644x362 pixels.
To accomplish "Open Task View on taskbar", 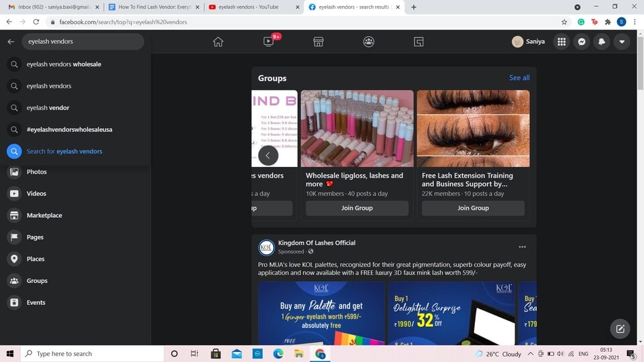I will pos(195,353).
